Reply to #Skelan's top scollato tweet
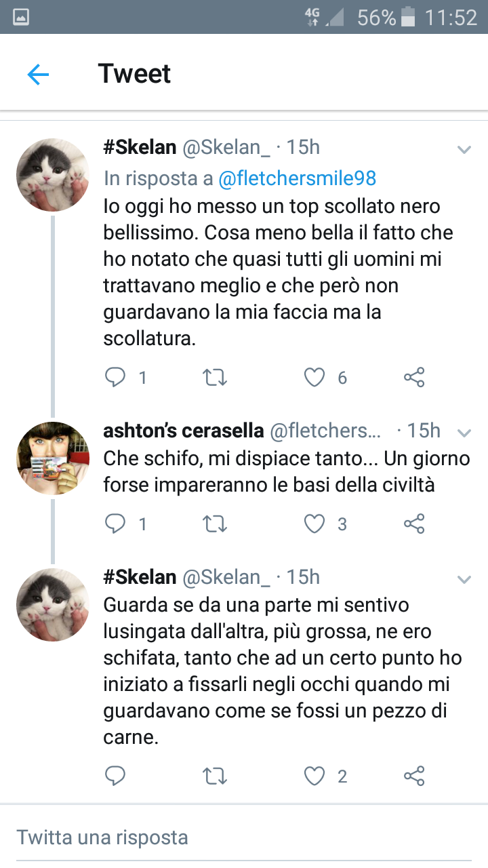 [x=116, y=377]
